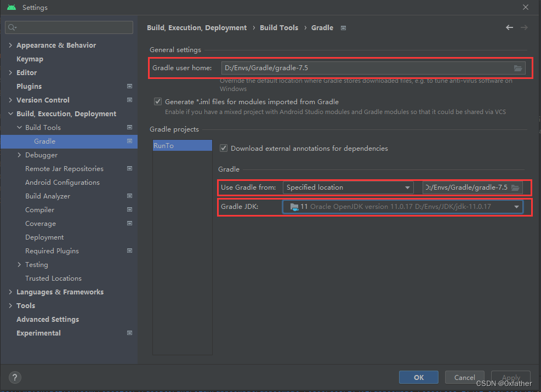This screenshot has width=541, height=392.
Task: Click the project settings icon on Plugins row
Action: 130,86
